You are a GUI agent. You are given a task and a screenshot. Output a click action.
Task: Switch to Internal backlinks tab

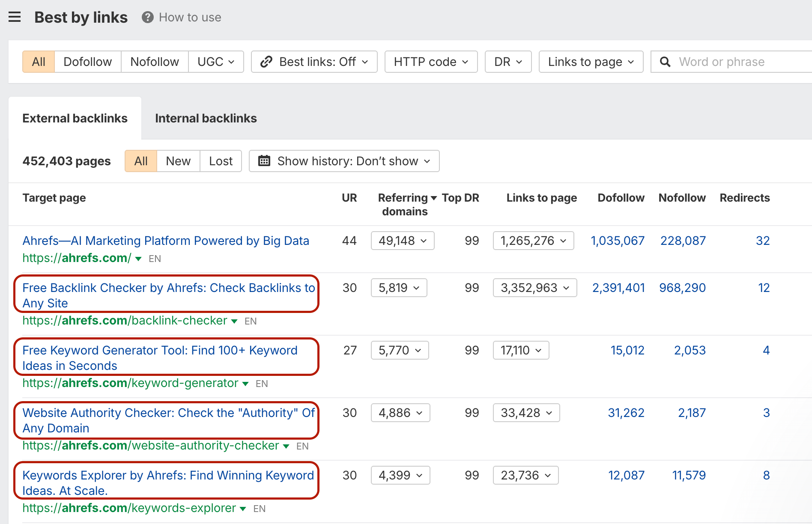(x=206, y=118)
